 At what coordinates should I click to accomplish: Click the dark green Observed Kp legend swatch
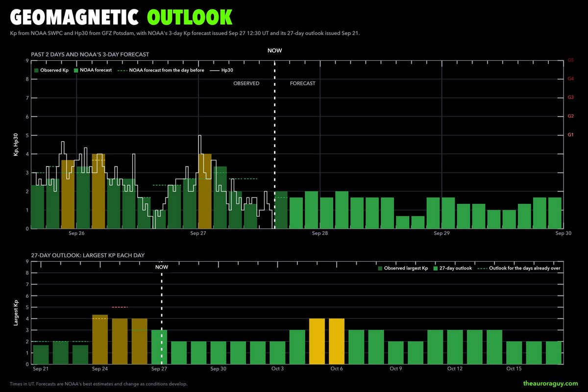coord(37,71)
